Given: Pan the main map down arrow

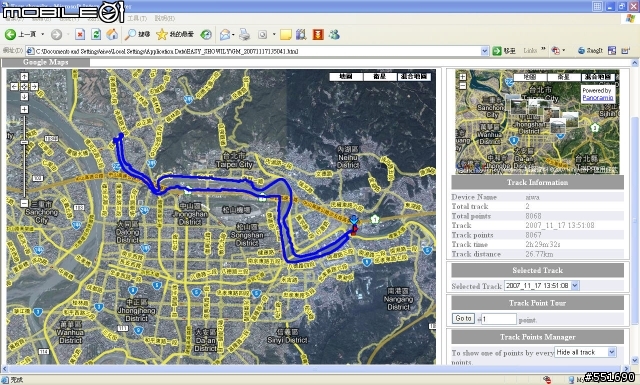Looking at the screenshot, I should point(24,97).
